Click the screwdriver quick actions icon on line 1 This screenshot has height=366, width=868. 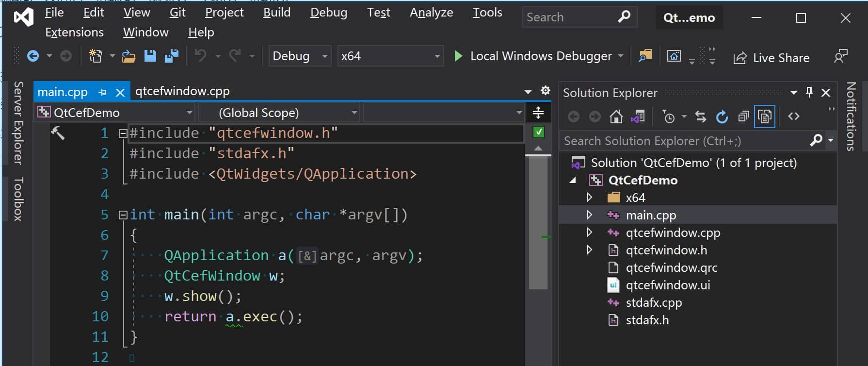point(58,133)
